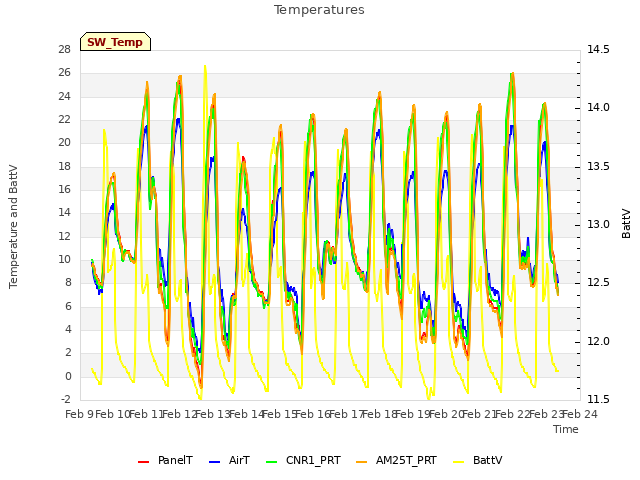Click the 14.5 right axis tick label

pyautogui.click(x=598, y=50)
